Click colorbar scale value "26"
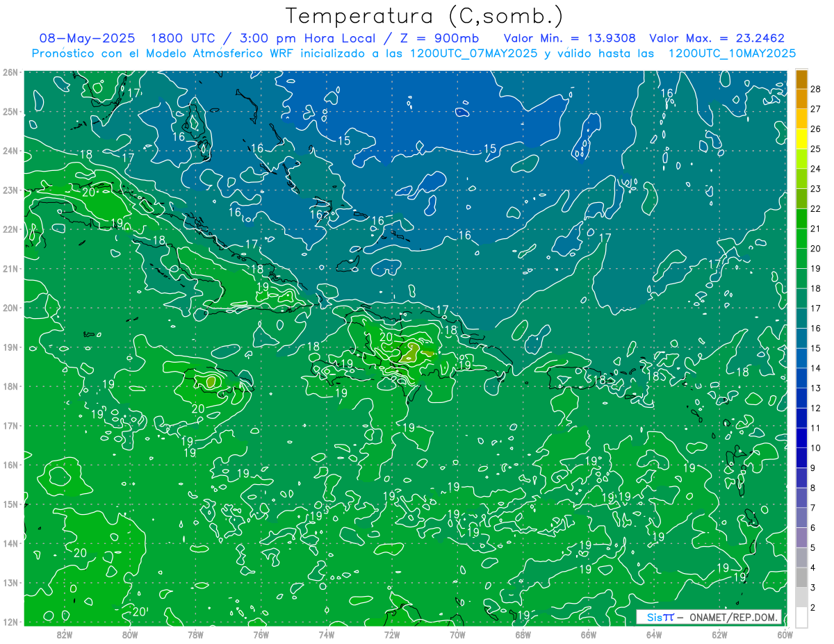834x644 pixels. coord(815,129)
